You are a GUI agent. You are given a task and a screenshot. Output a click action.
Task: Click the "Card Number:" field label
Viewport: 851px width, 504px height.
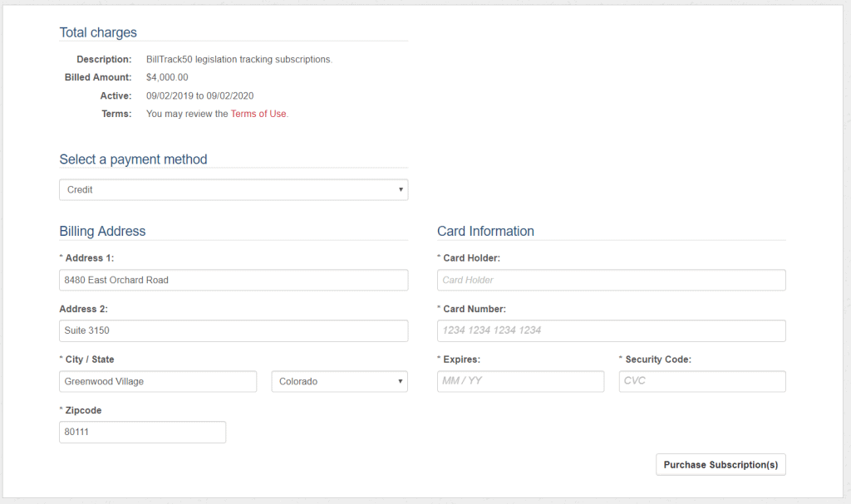[x=474, y=309]
